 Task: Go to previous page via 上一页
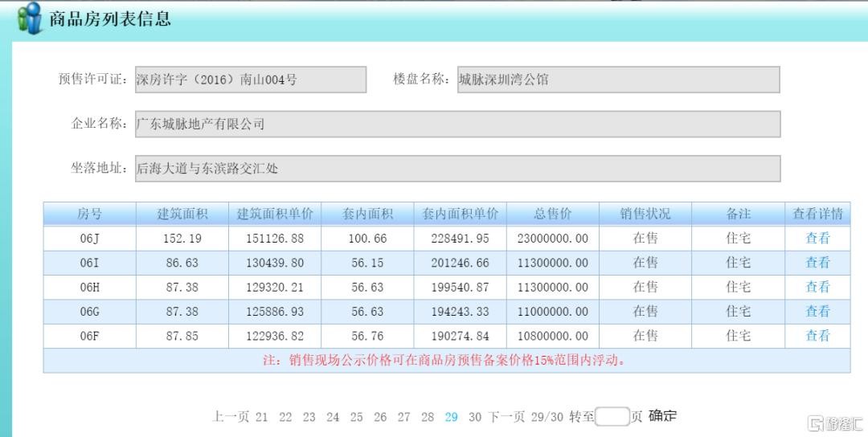[230, 417]
